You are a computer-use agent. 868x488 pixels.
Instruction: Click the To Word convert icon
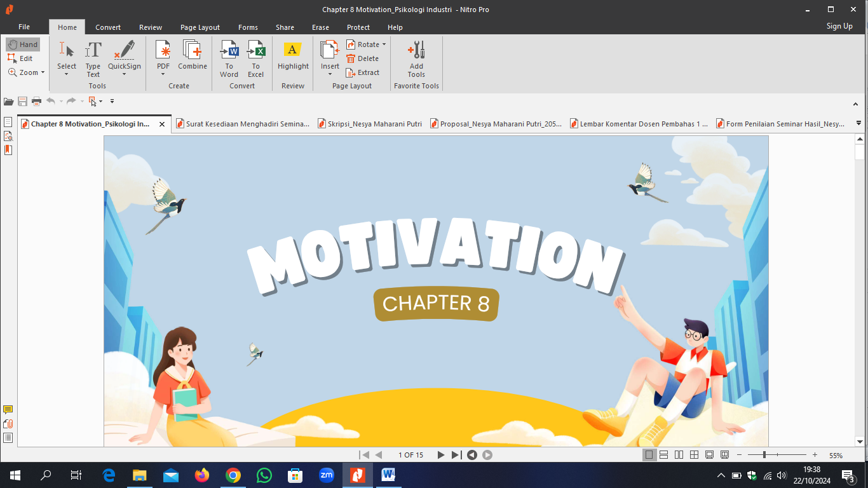[x=229, y=59]
